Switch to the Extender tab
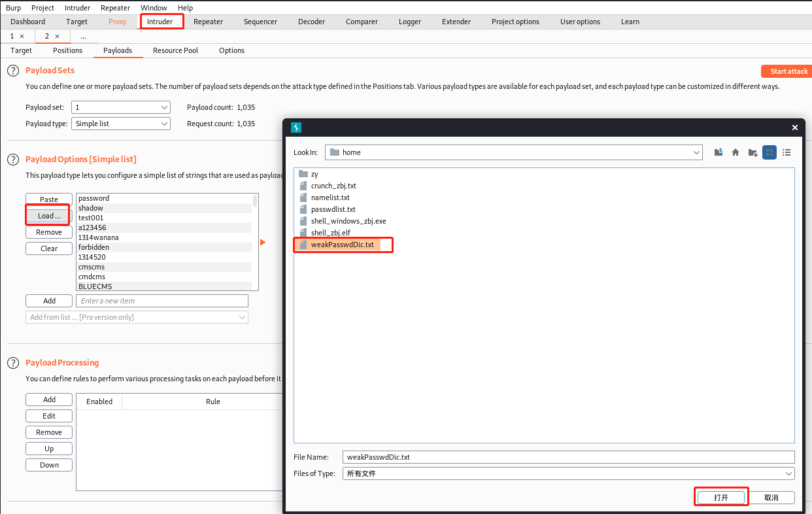This screenshot has width=812, height=514. 456,22
